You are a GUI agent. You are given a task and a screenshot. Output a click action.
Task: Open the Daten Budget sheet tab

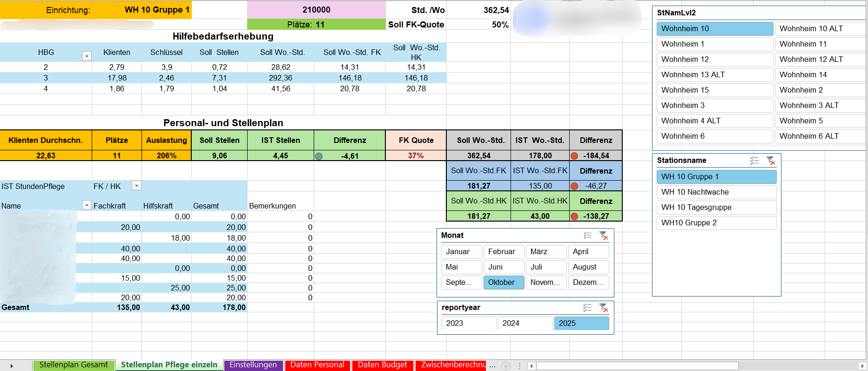(x=382, y=365)
